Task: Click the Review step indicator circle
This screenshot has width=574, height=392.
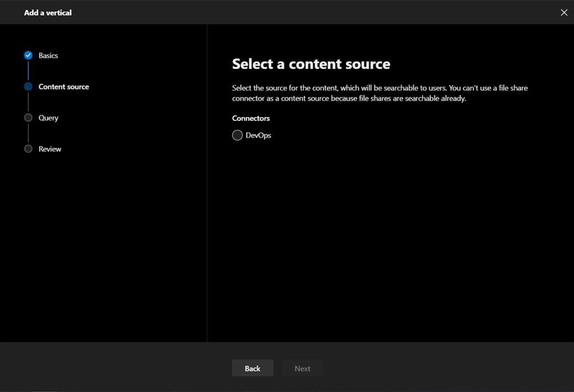Action: tap(28, 148)
